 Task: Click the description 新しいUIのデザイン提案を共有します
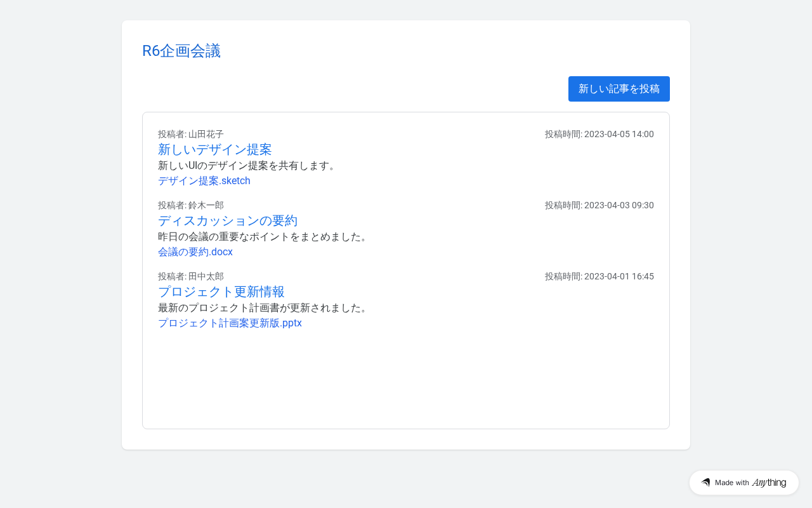247,166
